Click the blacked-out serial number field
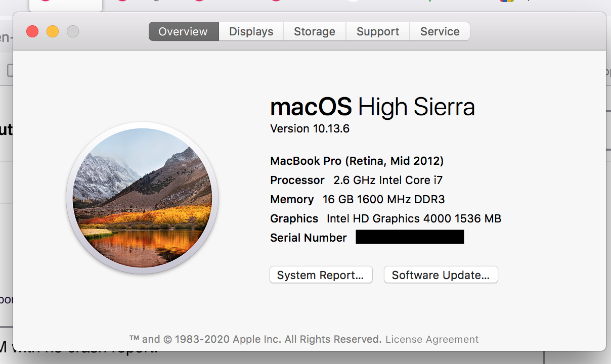 tap(410, 237)
